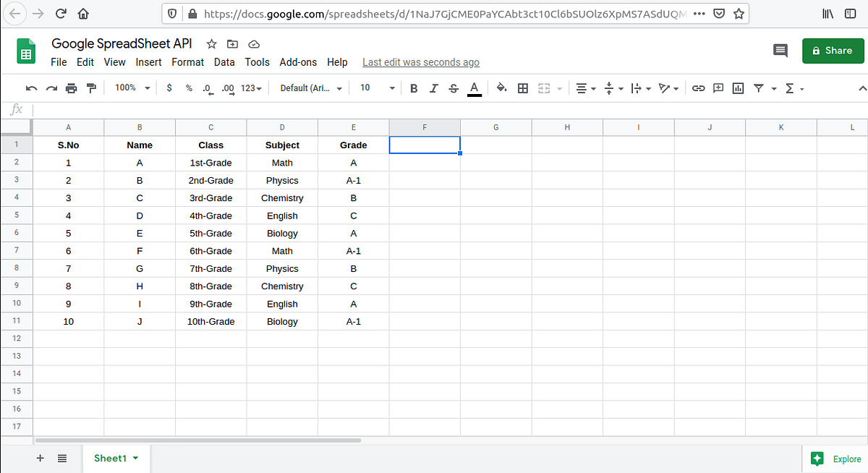Open the Add-ons menu
Viewport: 868px width, 473px height.
pyautogui.click(x=298, y=62)
